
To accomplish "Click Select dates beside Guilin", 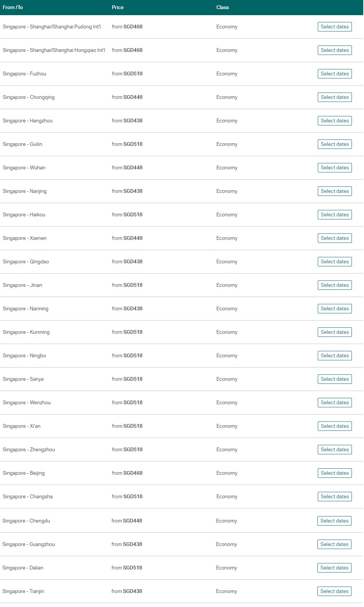I will [334, 144].
